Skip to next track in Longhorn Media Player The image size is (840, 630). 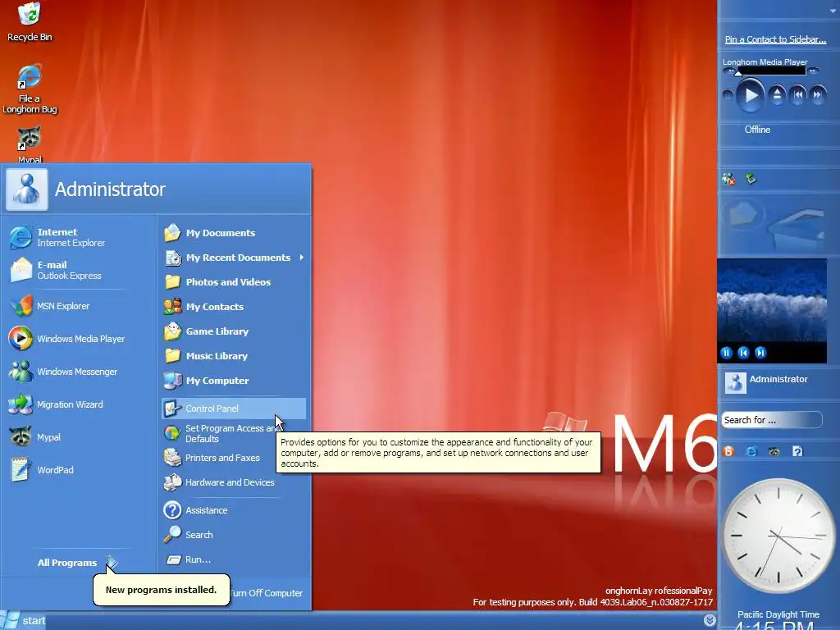pos(818,95)
